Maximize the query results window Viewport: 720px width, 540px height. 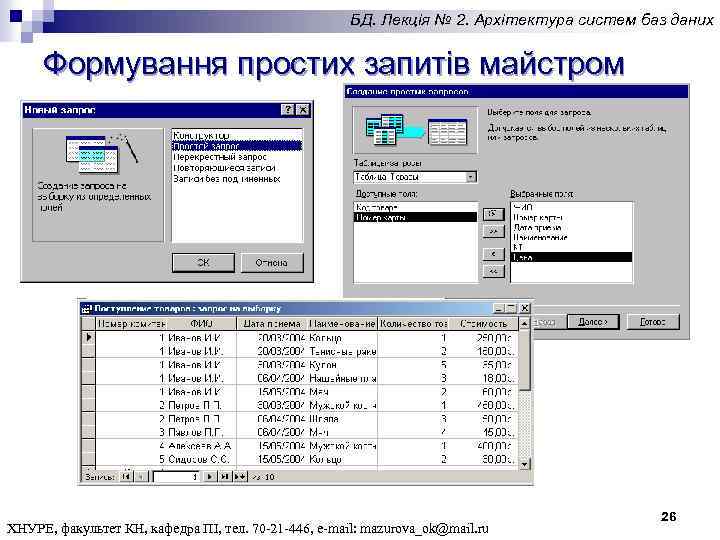pyautogui.click(x=511, y=308)
